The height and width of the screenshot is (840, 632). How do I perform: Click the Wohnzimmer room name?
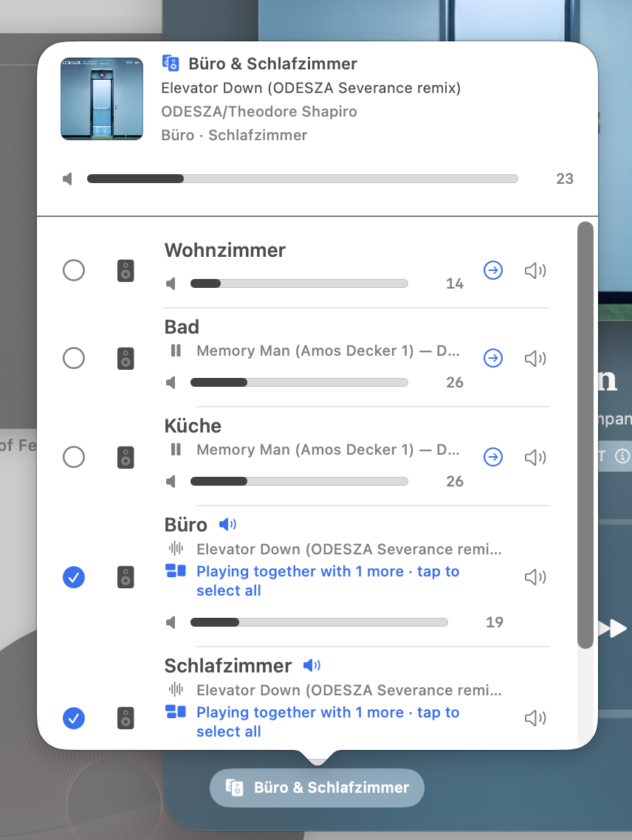pos(225,250)
